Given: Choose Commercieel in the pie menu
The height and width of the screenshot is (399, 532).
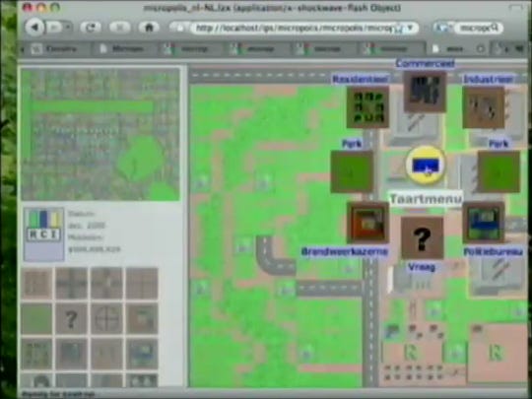Looking at the screenshot, I should 425,91.
